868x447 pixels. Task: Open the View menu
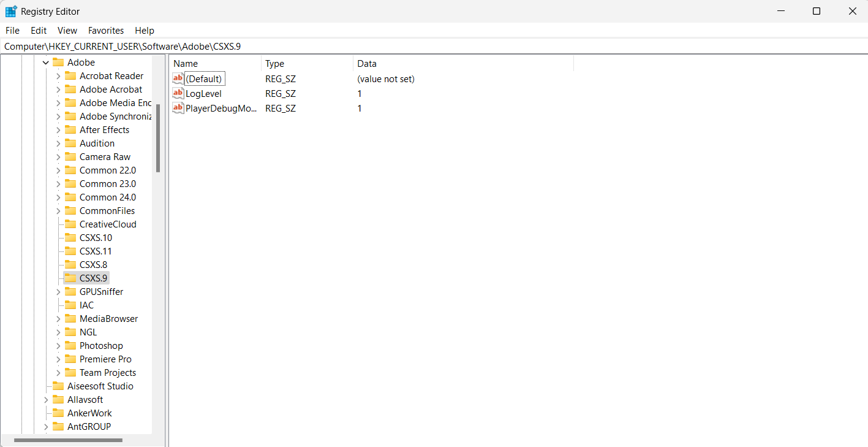tap(67, 31)
